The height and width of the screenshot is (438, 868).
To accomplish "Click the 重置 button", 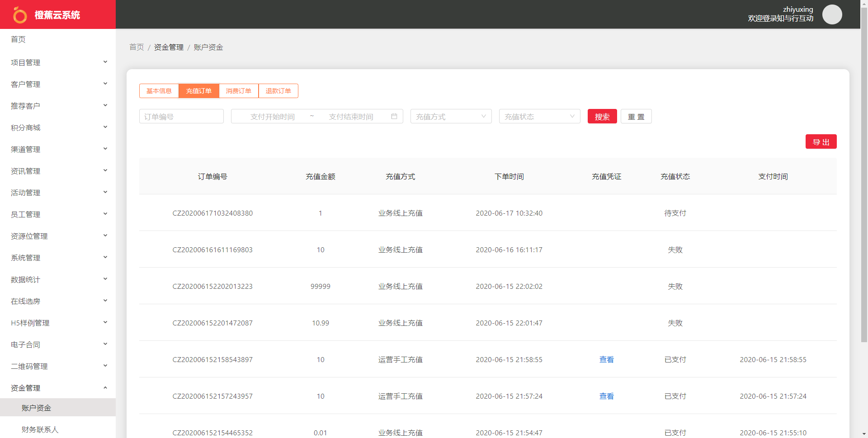I will pyautogui.click(x=636, y=116).
